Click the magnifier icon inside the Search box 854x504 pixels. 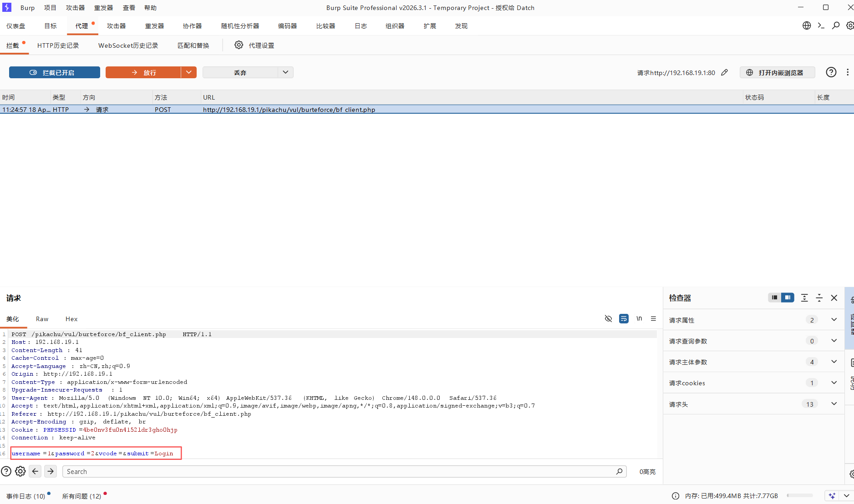point(619,471)
